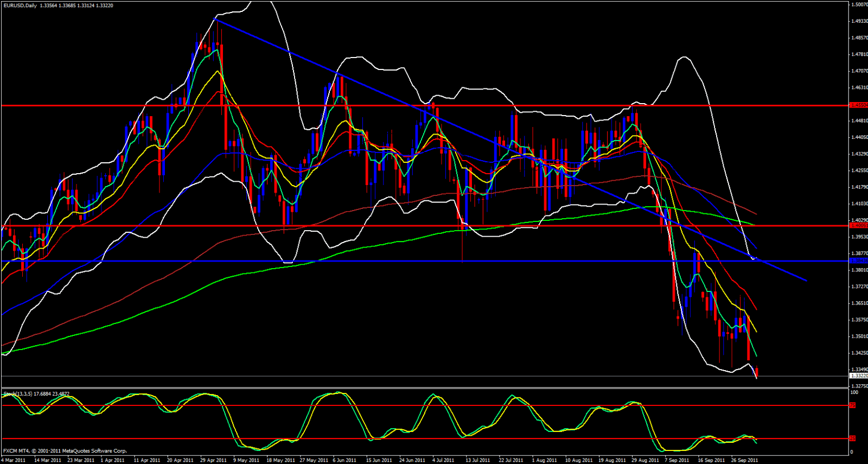
Task: Click the EURUSD,Daily chart title label
Action: tap(20, 5)
